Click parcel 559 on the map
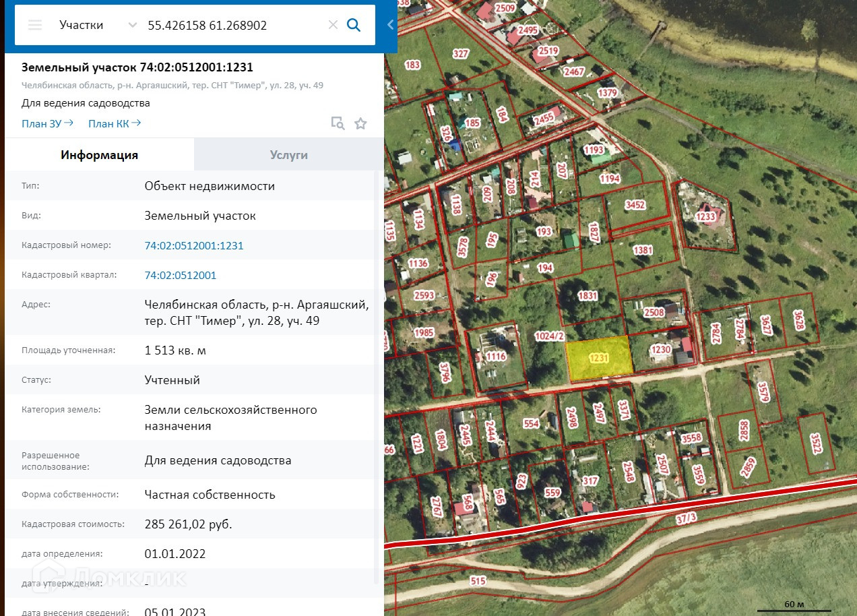The height and width of the screenshot is (616, 857). point(552,493)
